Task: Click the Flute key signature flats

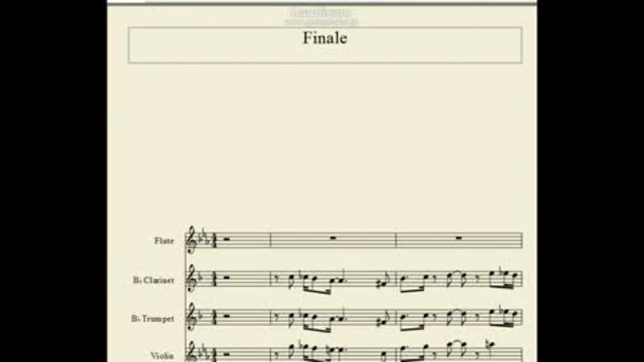Action: pyautogui.click(x=204, y=238)
